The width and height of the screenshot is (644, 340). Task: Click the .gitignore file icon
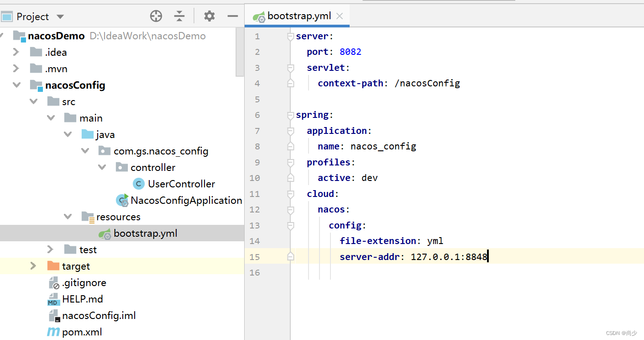(x=54, y=283)
